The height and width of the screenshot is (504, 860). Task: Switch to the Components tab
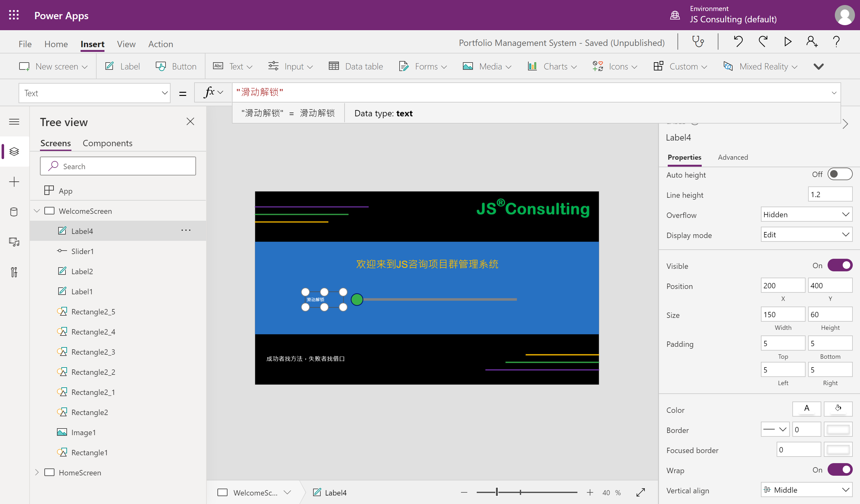[107, 143]
